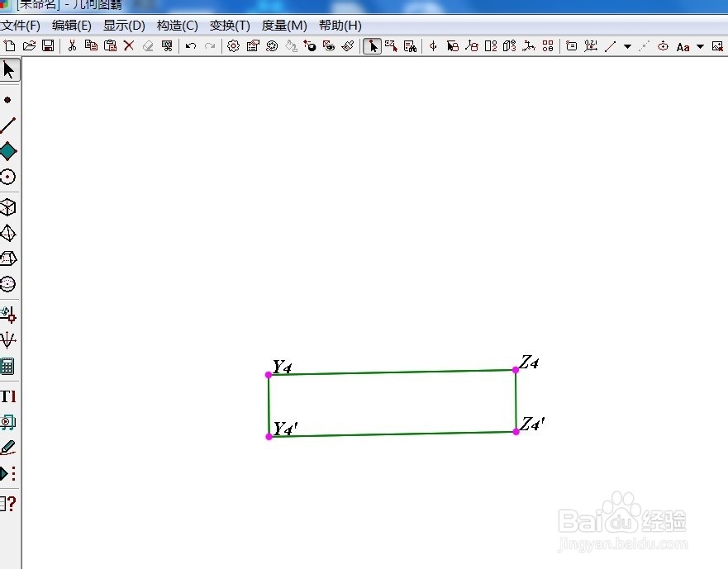This screenshot has width=728, height=569.
Task: Select the text T tool in sidebar
Action: tap(8, 396)
